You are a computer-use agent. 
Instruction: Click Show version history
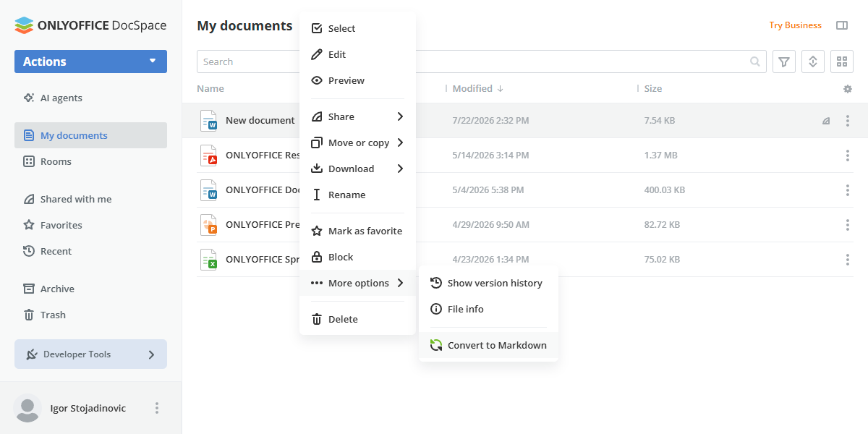(488, 283)
